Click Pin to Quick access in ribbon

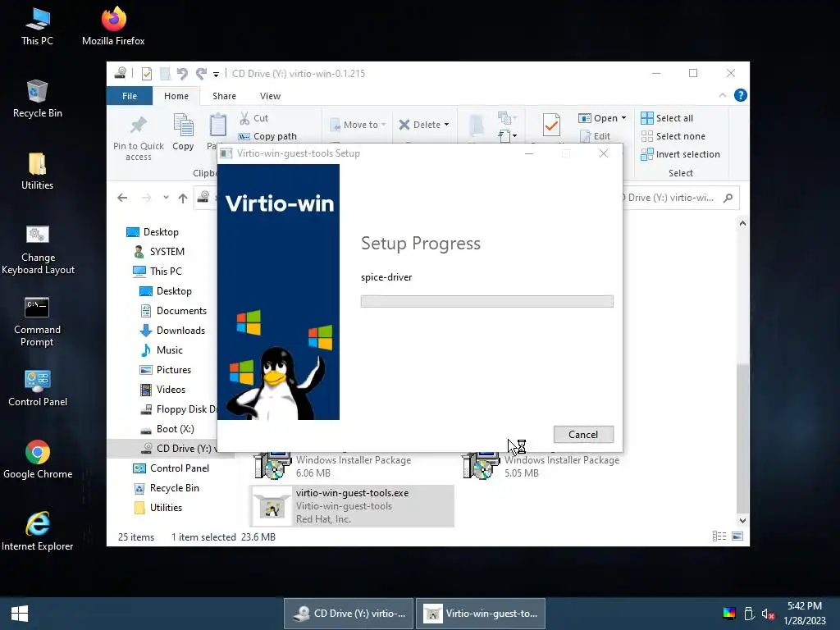tap(138, 137)
